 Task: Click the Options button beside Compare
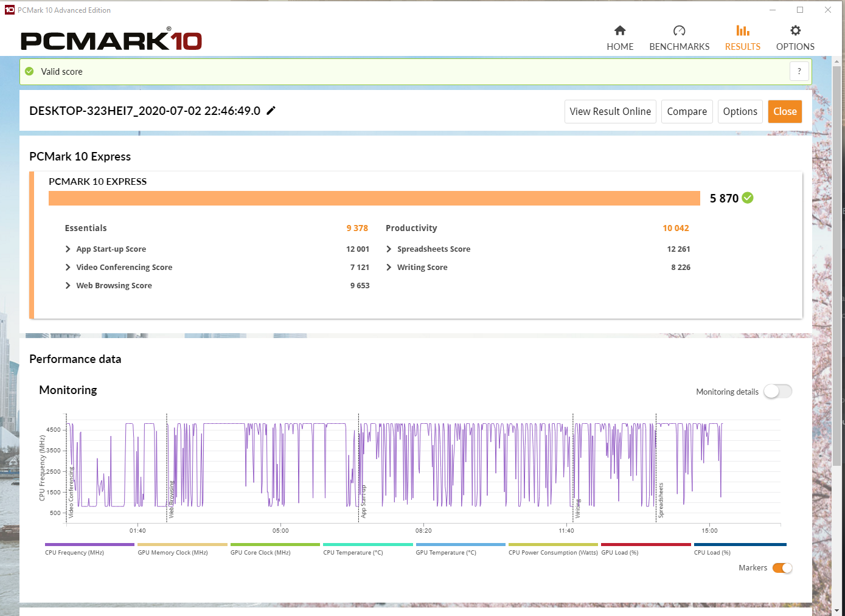click(740, 111)
